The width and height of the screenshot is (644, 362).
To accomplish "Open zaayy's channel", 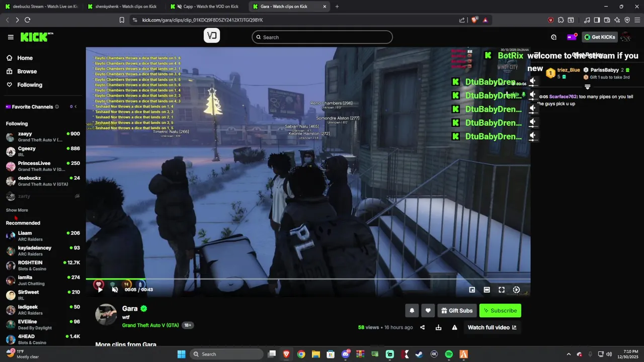I will [43, 137].
